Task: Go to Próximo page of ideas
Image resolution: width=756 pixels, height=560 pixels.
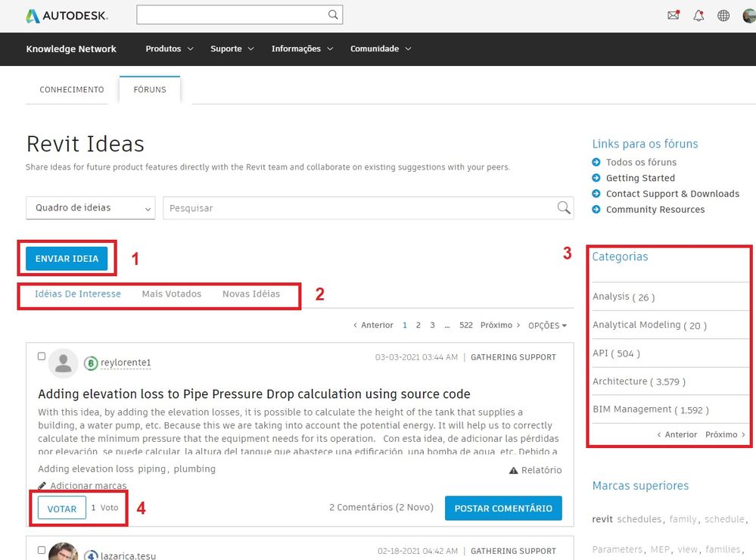Action: pyautogui.click(x=500, y=325)
